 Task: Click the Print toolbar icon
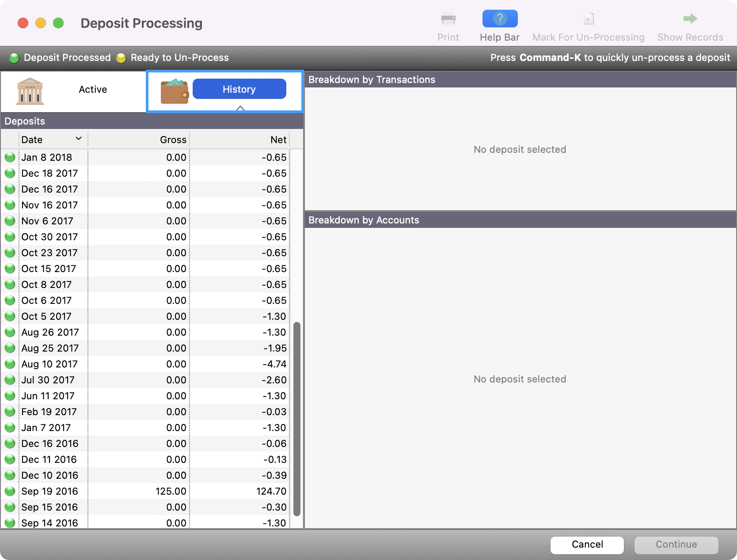point(448,19)
